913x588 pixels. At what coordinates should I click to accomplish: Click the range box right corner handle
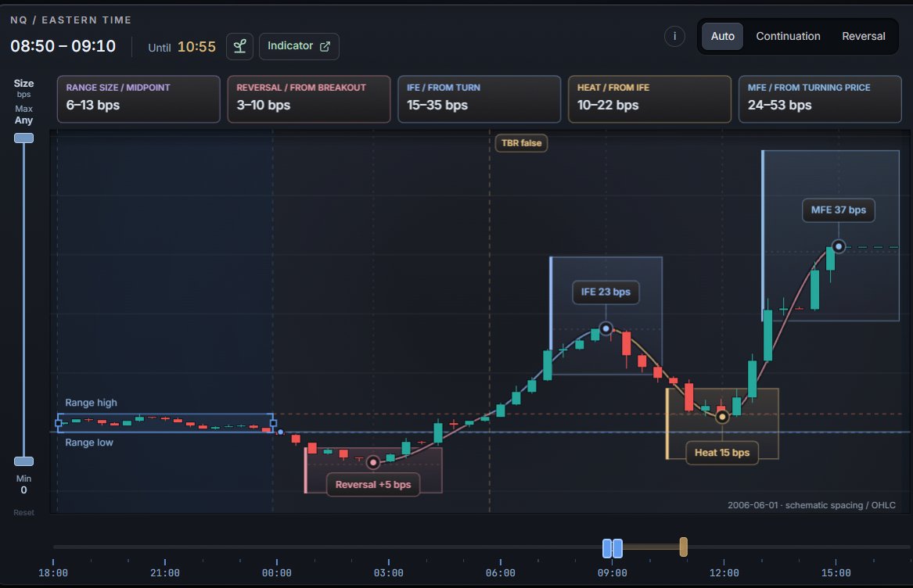273,423
